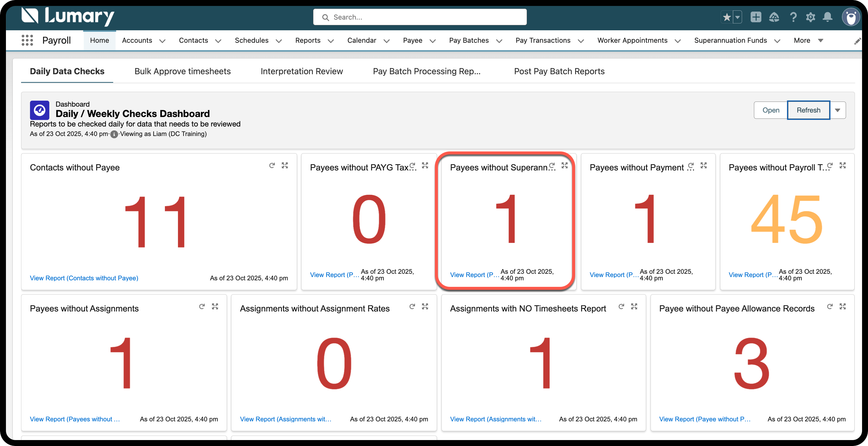Screen dimensions: 868x446
Task: Open the dropdown arrow beside Refresh
Action: click(x=838, y=110)
